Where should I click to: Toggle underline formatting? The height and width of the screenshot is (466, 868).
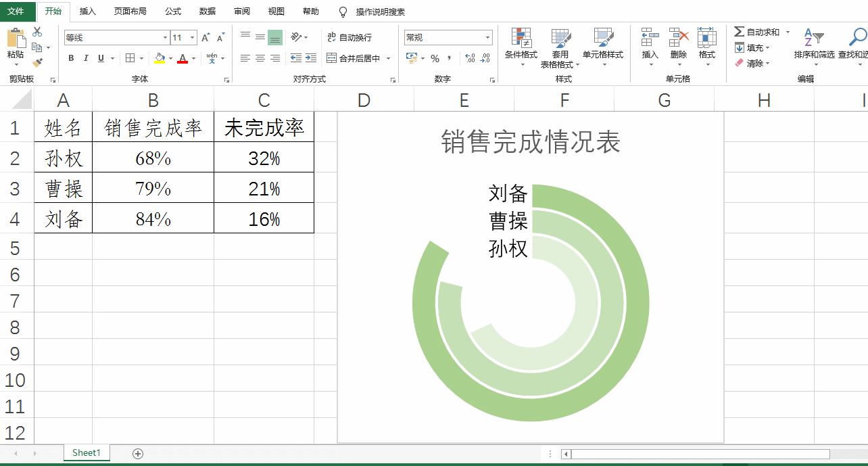[101, 58]
